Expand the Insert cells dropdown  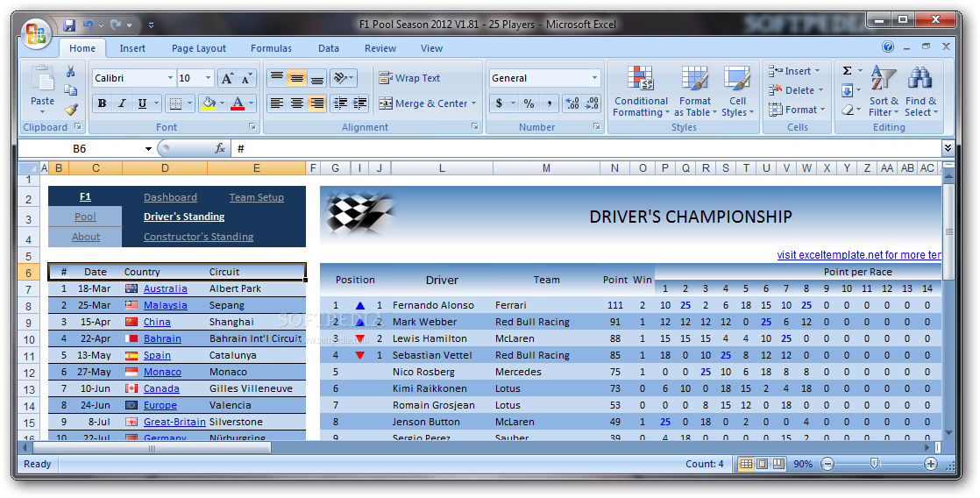pyautogui.click(x=818, y=71)
